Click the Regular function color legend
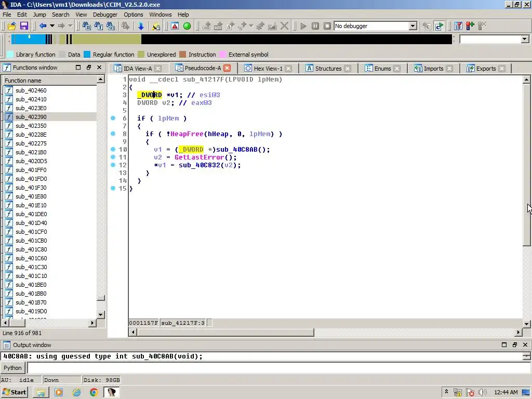Viewport: 532px width, 399px height. pos(87,55)
